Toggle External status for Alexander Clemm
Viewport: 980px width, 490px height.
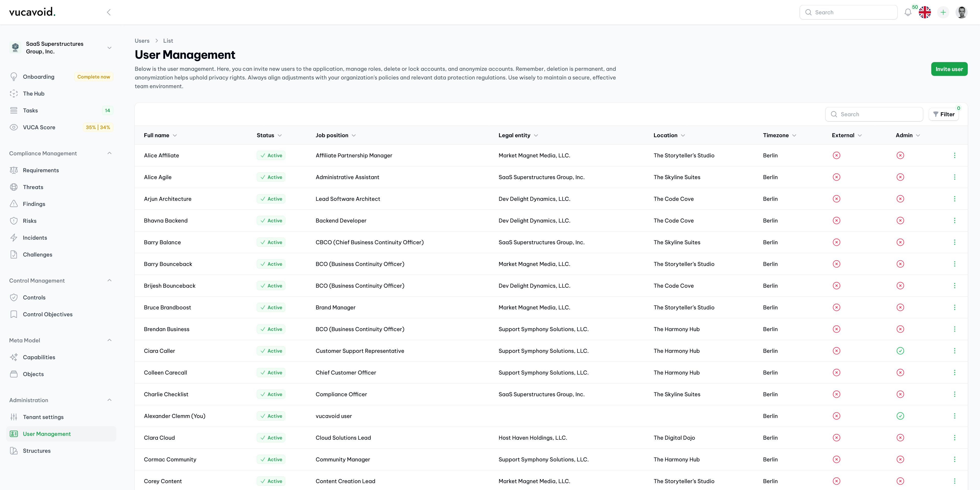[x=836, y=416]
